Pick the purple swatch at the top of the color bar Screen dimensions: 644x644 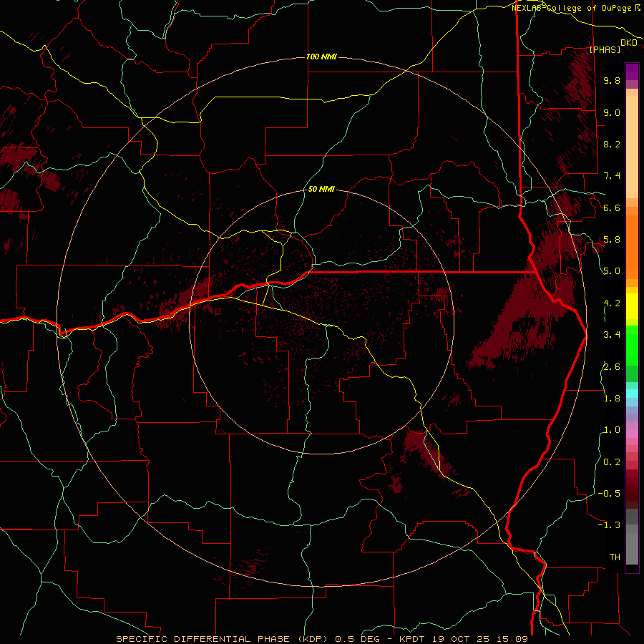632,72
